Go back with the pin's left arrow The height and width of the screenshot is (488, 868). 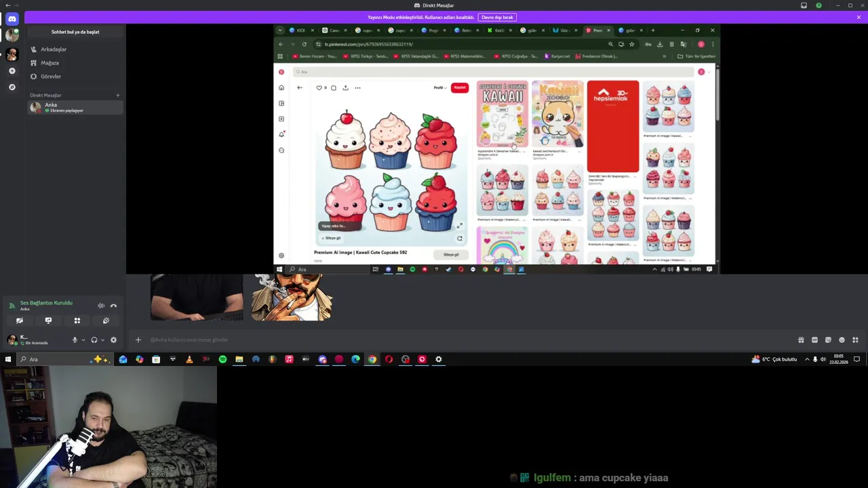point(300,87)
